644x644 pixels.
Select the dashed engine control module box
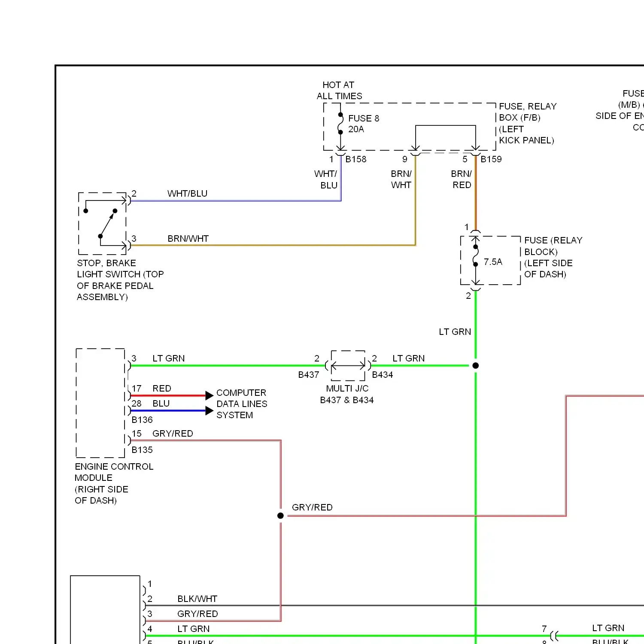pyautogui.click(x=100, y=403)
